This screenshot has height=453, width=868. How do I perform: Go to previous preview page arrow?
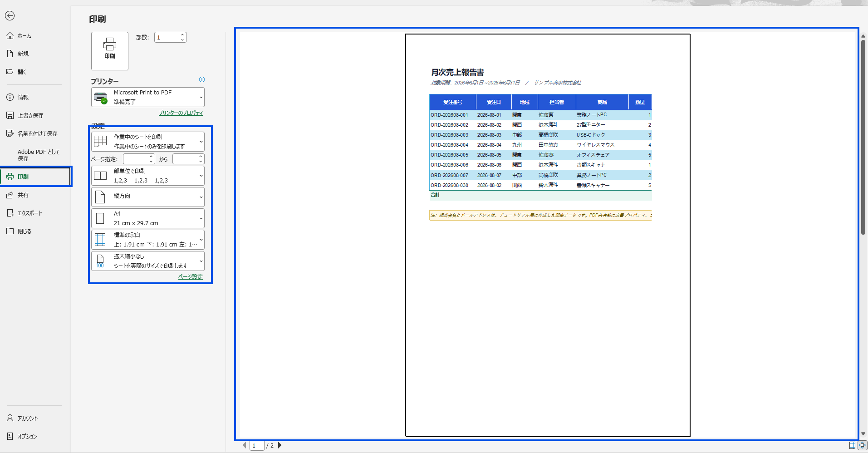tap(245, 445)
